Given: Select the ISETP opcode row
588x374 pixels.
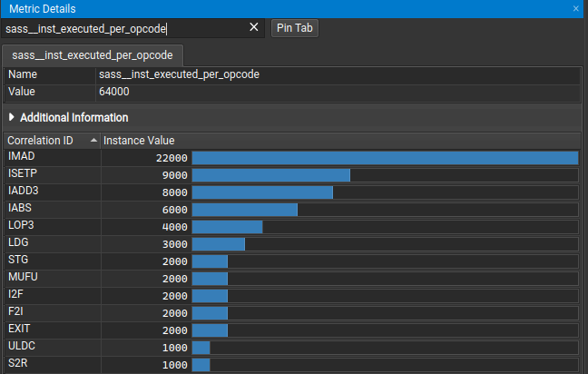Looking at the screenshot, I should pos(292,175).
